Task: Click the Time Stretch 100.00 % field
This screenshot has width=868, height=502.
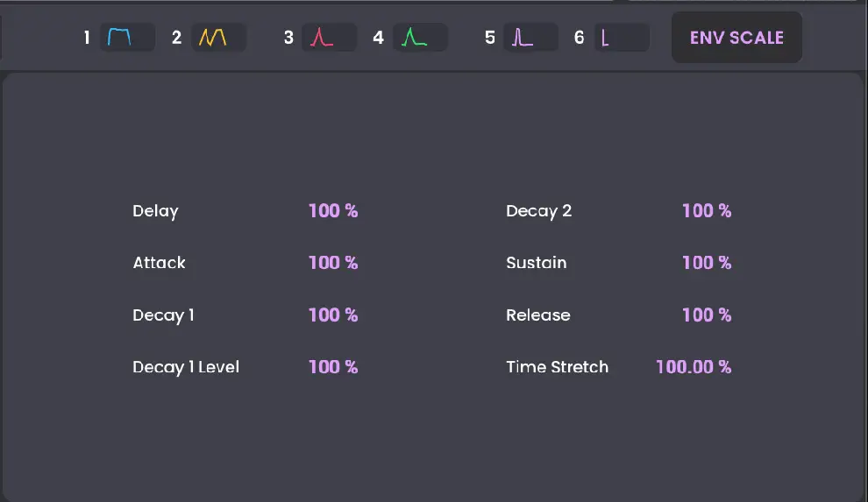Action: point(694,367)
